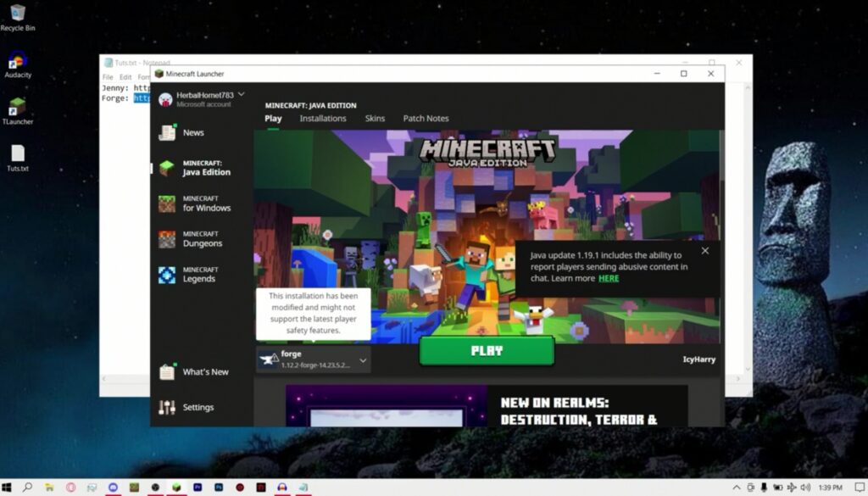Select the TLauncher desktop shortcut
Screen dimensions: 868x496
(x=18, y=111)
